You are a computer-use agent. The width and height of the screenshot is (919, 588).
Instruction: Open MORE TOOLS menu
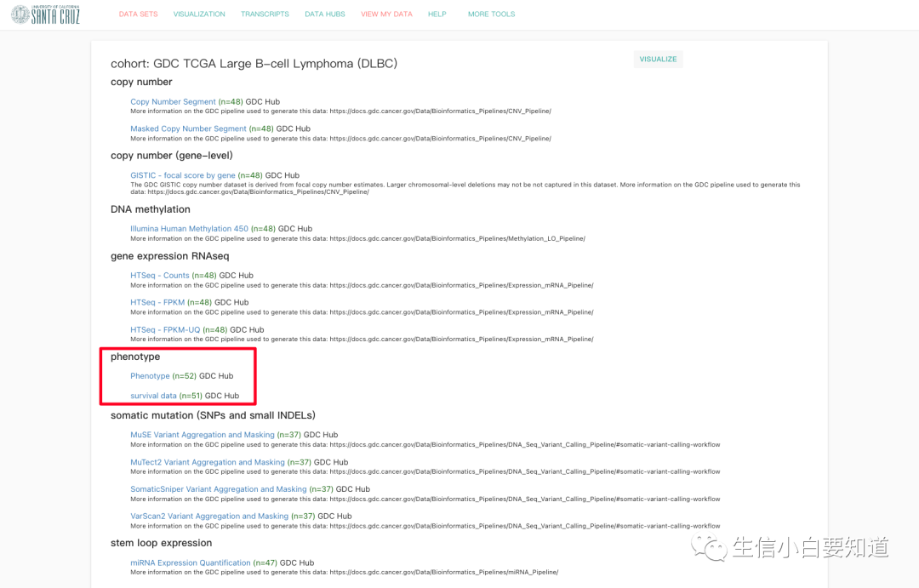[492, 14]
